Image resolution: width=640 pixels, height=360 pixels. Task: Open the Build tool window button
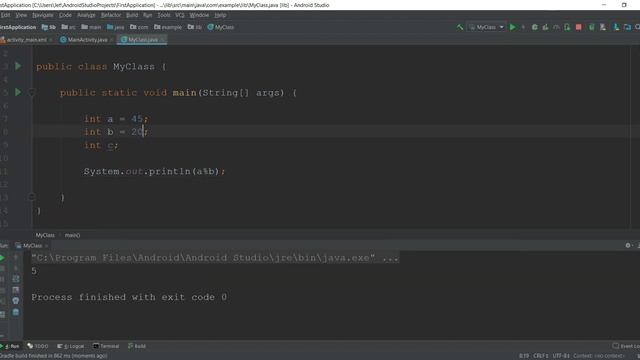137,346
